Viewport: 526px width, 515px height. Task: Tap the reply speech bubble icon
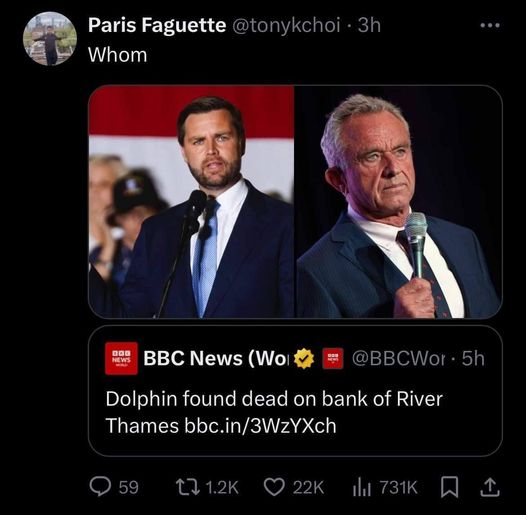point(100,487)
